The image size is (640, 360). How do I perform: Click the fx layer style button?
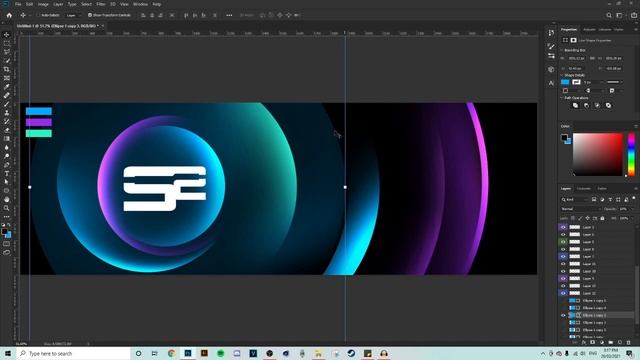(x=584, y=342)
